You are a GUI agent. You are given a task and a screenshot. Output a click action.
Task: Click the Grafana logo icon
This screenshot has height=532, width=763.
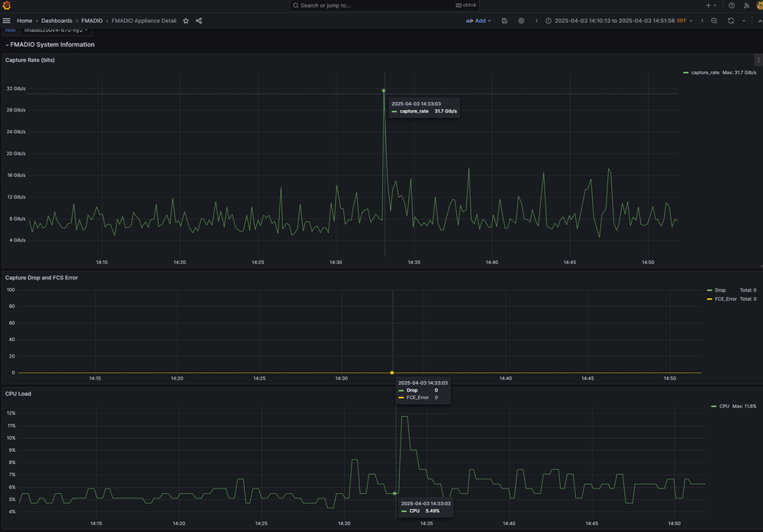[x=6, y=5]
